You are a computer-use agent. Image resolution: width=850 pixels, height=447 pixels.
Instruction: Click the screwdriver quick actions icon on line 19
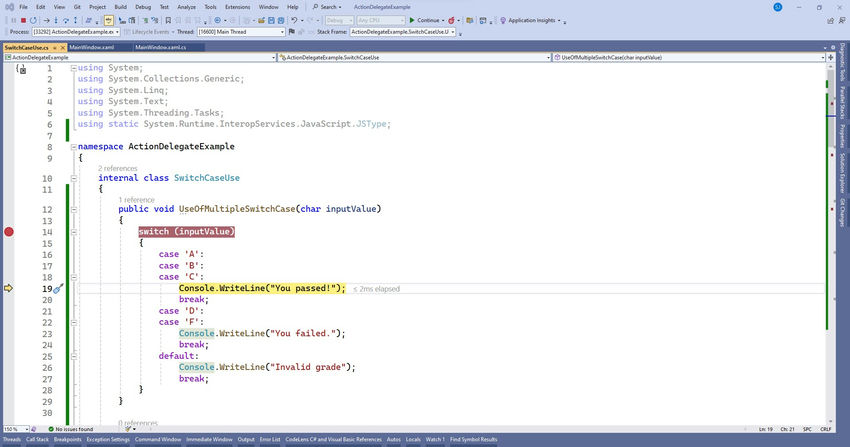coord(58,288)
